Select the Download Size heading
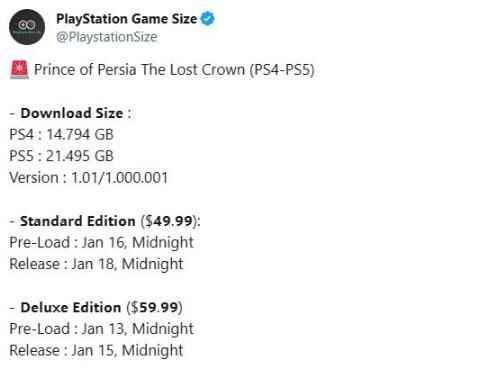The image size is (482, 369). [x=72, y=113]
